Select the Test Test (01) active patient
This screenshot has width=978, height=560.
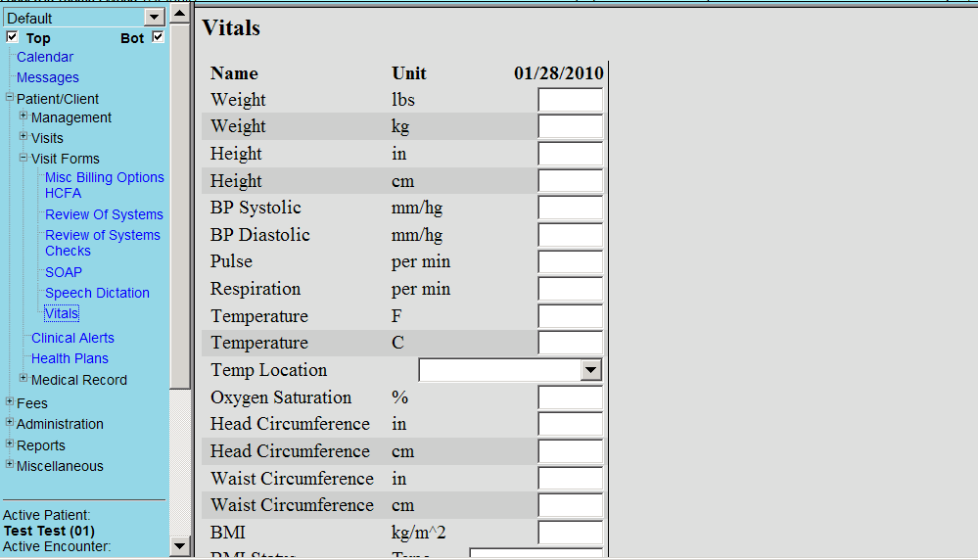point(49,531)
